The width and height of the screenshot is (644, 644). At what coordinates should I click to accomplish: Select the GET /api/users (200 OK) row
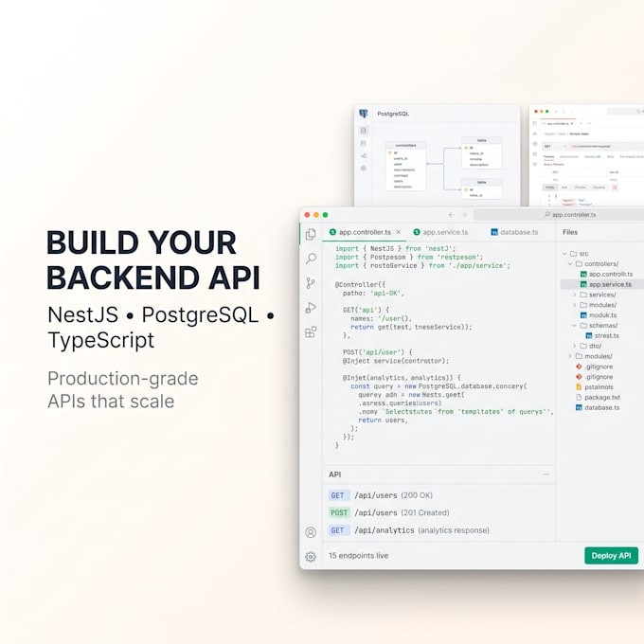[439, 495]
